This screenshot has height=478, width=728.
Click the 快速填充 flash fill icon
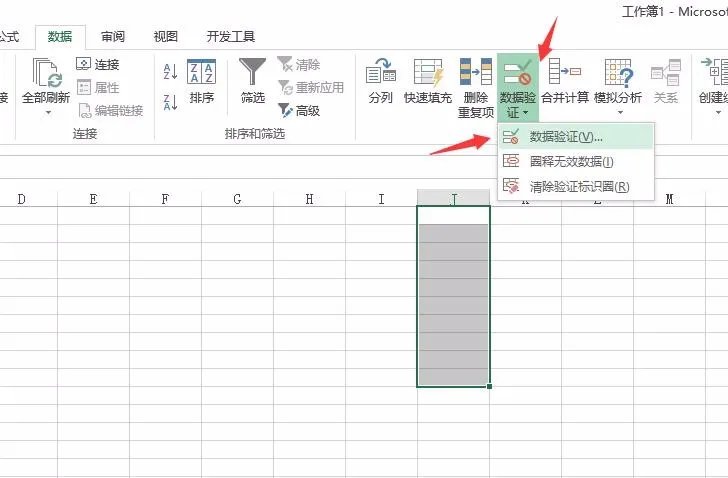pos(428,72)
